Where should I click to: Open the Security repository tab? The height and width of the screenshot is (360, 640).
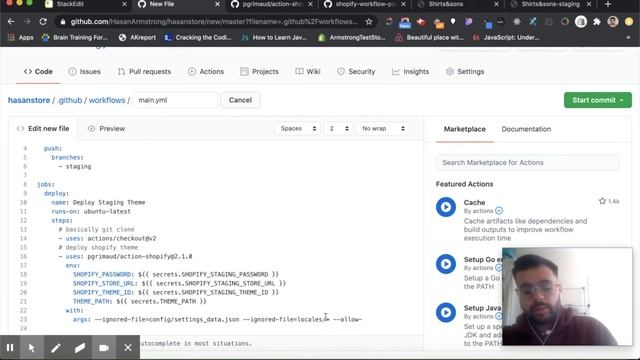click(356, 71)
